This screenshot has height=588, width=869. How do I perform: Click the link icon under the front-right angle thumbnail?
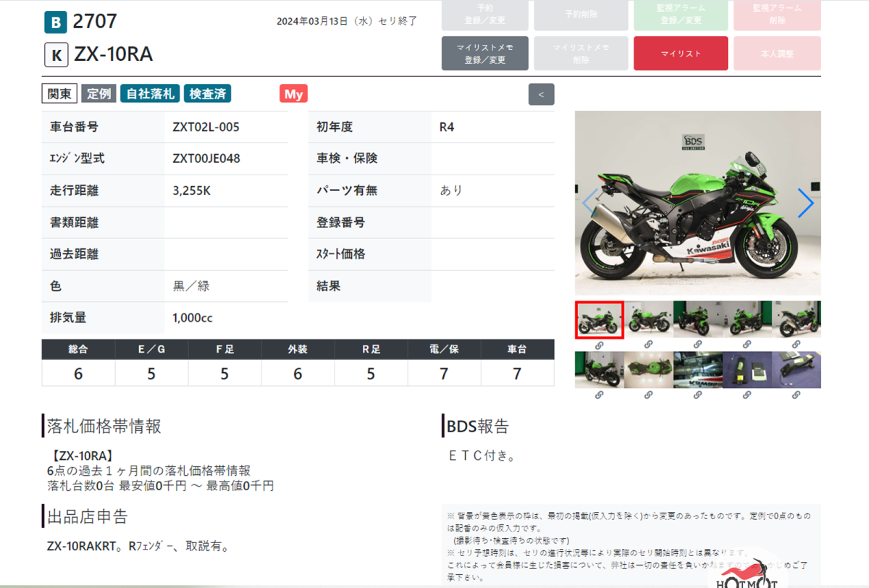747,345
